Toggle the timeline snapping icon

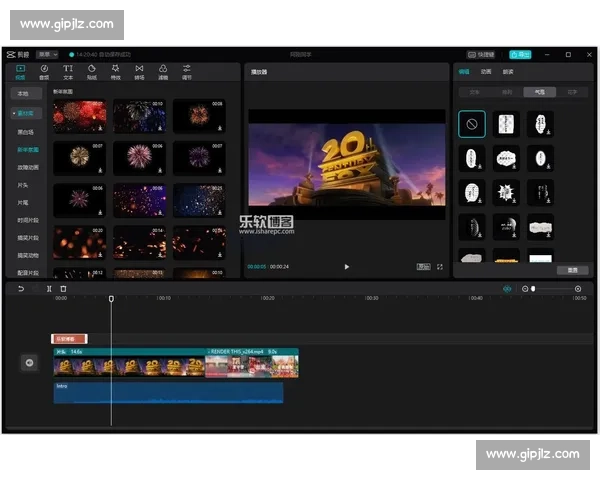(507, 289)
